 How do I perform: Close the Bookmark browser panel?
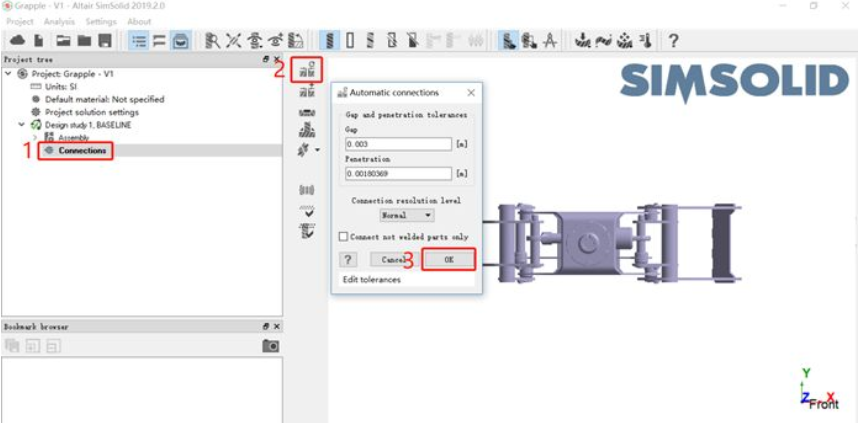click(x=276, y=327)
